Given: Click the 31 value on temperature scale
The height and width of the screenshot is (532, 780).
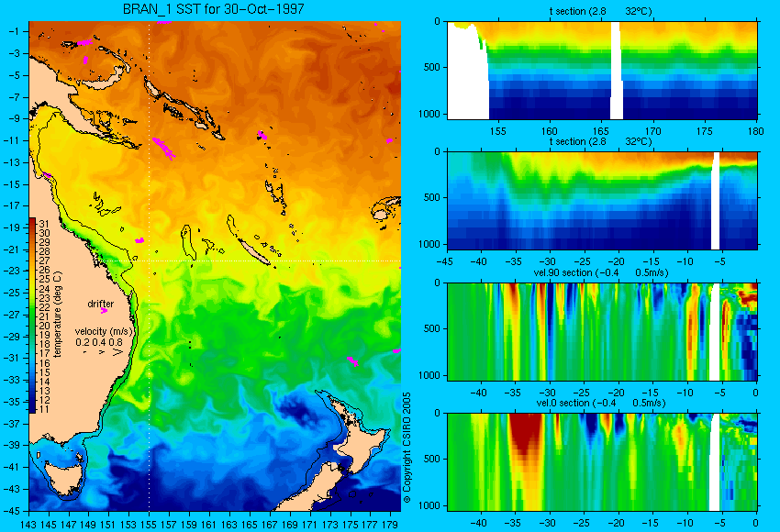Looking at the screenshot, I should pyautogui.click(x=44, y=224).
